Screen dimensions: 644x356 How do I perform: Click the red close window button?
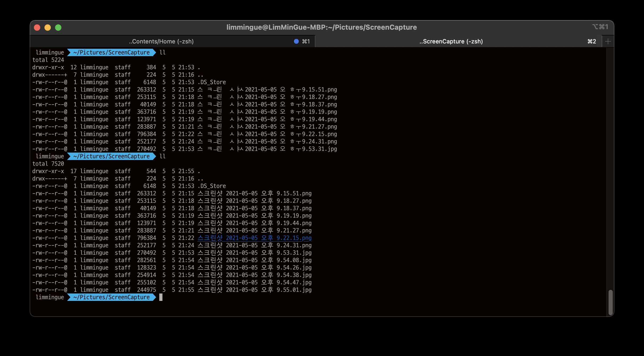(37, 28)
